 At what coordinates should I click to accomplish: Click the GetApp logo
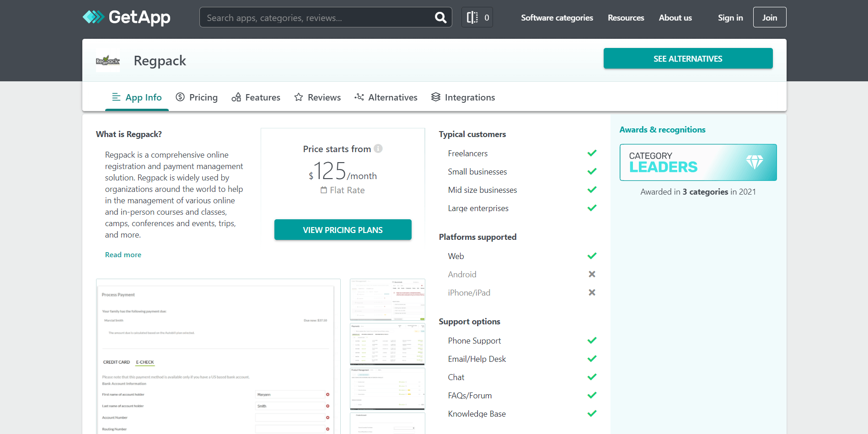(126, 17)
